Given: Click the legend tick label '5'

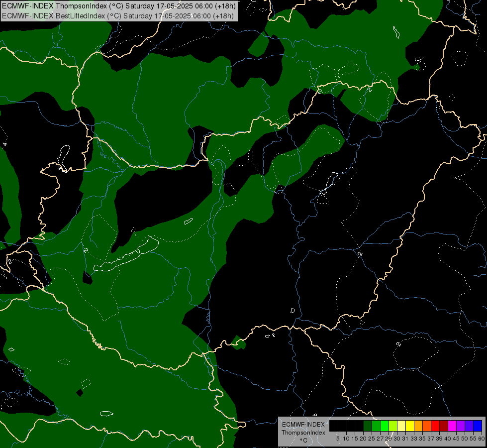Looking at the screenshot, I should pyautogui.click(x=338, y=439).
